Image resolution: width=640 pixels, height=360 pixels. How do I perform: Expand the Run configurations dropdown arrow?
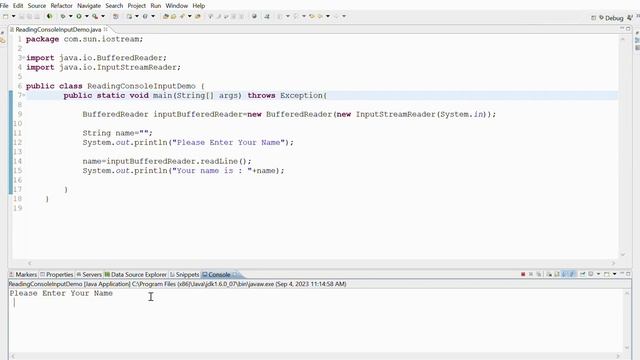[x=87, y=16]
